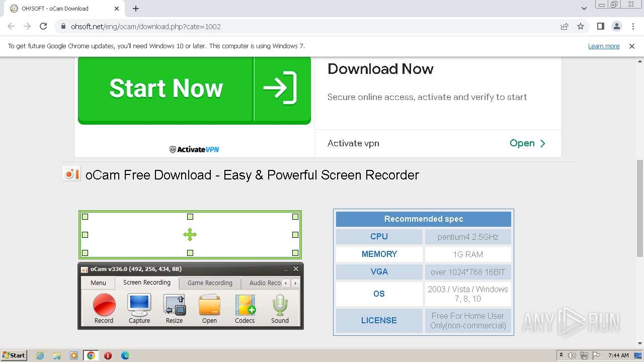Close the OH!SOFT browser tab
This screenshot has height=362, width=644.
pyautogui.click(x=117, y=9)
